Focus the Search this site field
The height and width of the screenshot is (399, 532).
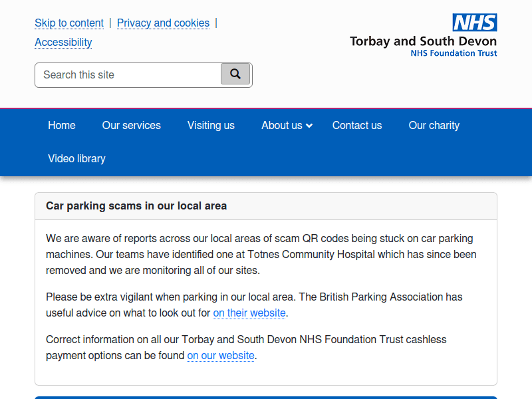coord(128,75)
